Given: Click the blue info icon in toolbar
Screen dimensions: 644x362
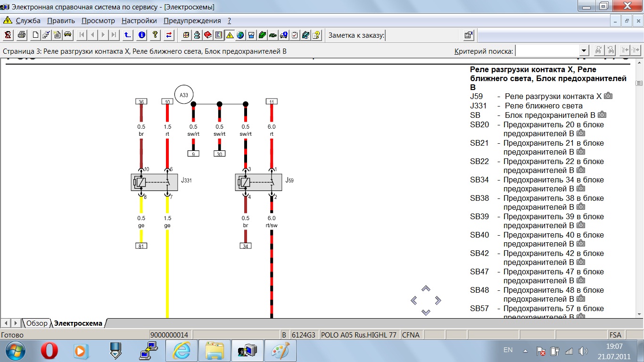Looking at the screenshot, I should click(x=142, y=35).
